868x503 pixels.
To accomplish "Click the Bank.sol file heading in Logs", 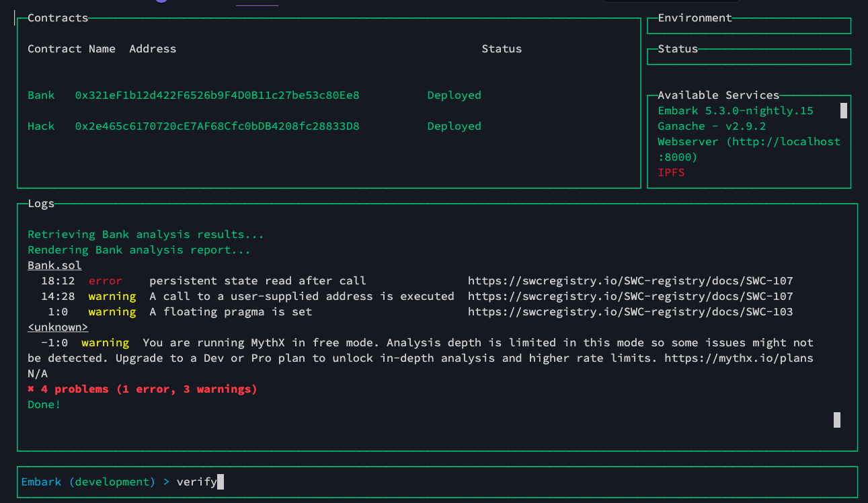I will coord(54,265).
